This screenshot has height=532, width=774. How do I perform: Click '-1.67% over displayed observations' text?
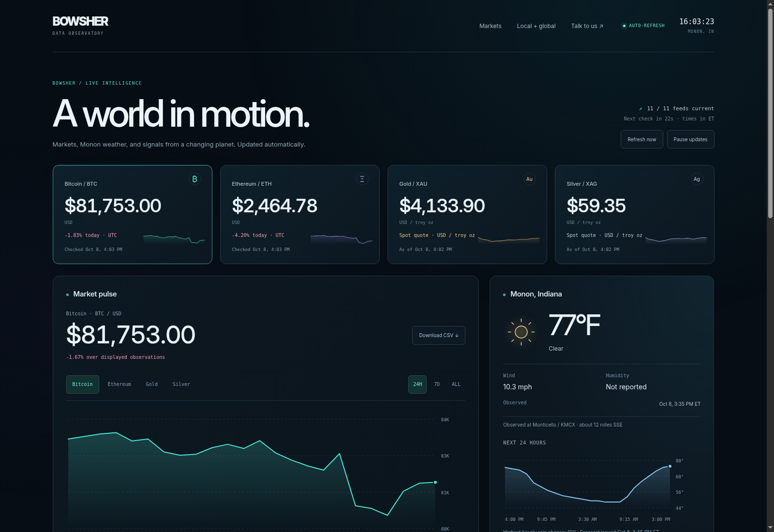pyautogui.click(x=116, y=357)
